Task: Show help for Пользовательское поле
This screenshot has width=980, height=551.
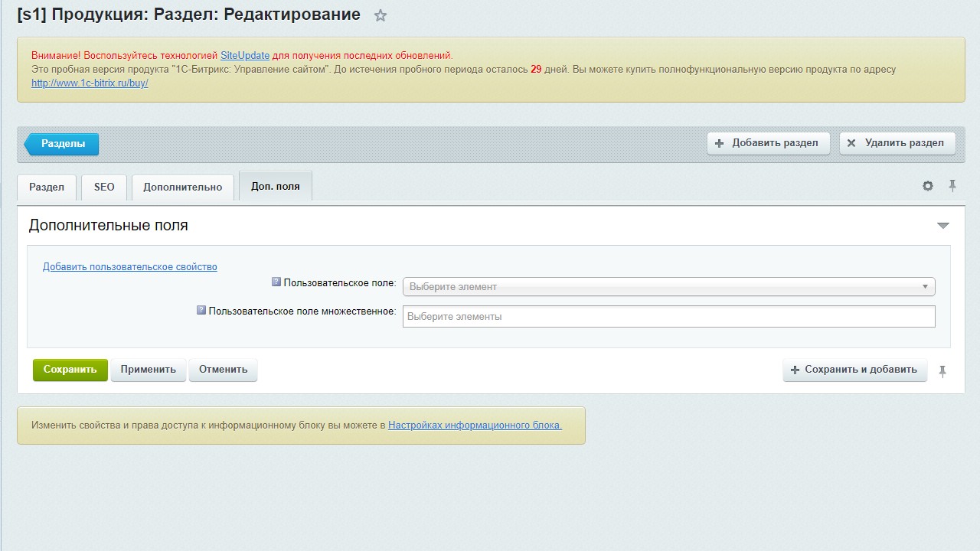Action: [276, 282]
